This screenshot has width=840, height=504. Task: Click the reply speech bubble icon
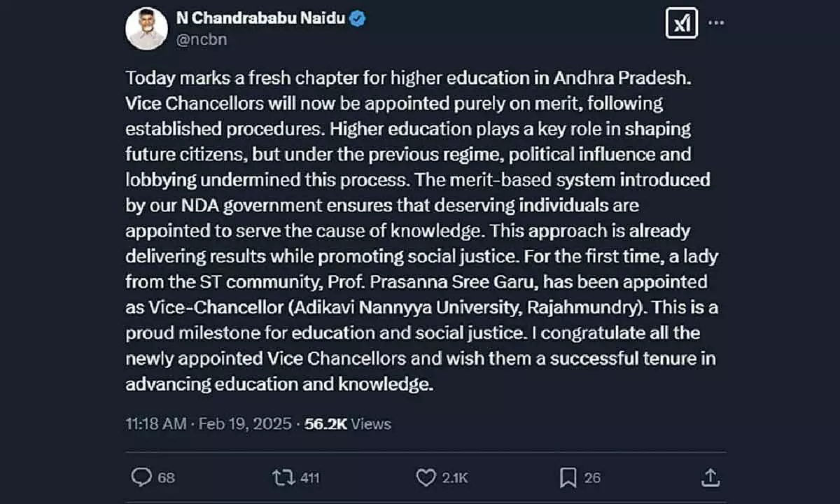tap(141, 477)
